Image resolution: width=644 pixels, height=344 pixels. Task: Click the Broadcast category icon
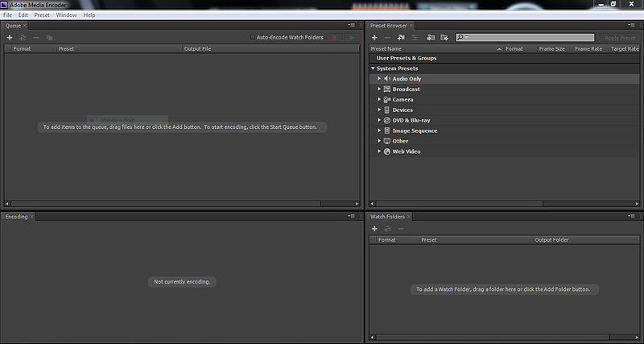[x=387, y=89]
